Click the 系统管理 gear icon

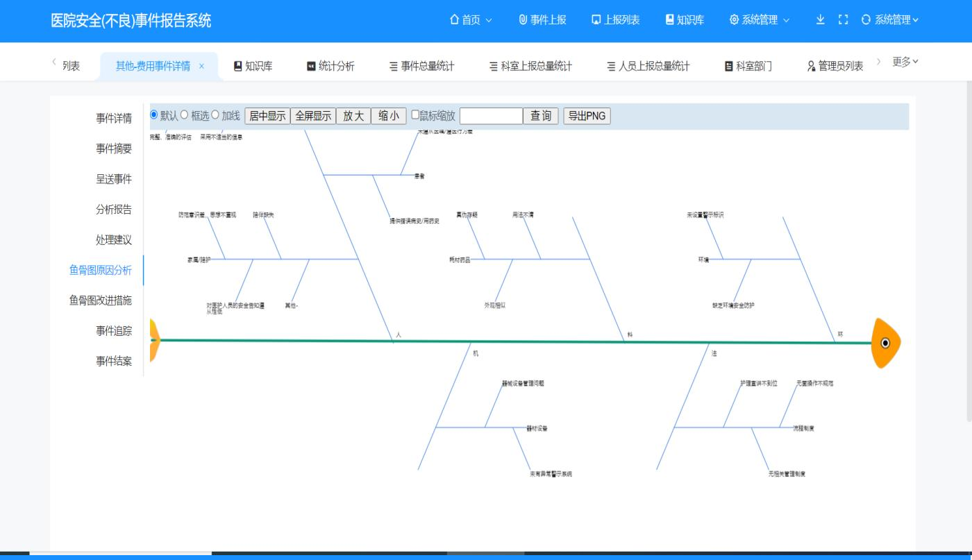tap(733, 20)
